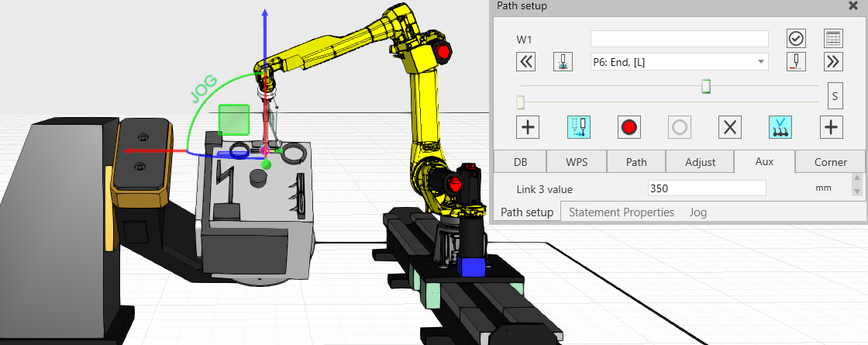This screenshot has height=345, width=868.
Task: Open the Statement Properties tab
Action: [x=621, y=212]
